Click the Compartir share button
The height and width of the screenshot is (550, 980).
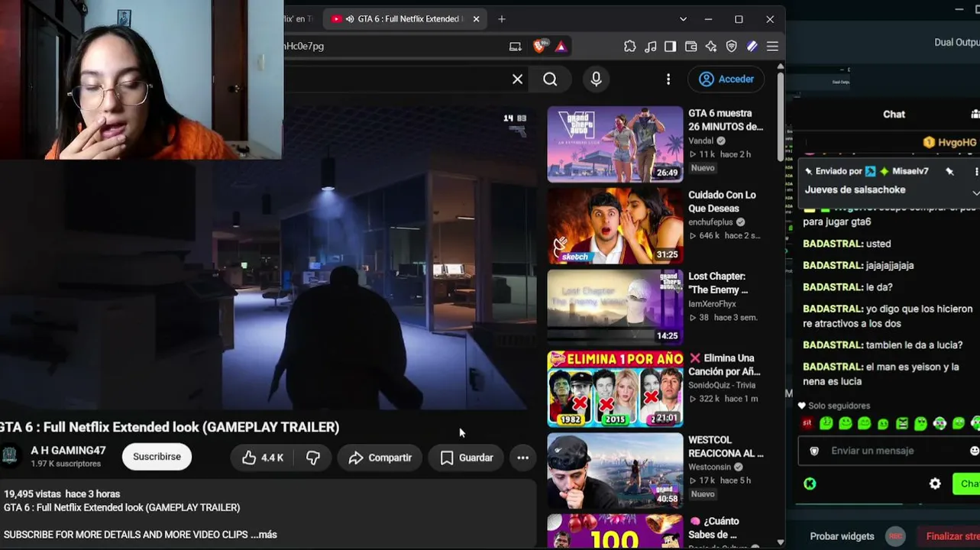click(380, 458)
